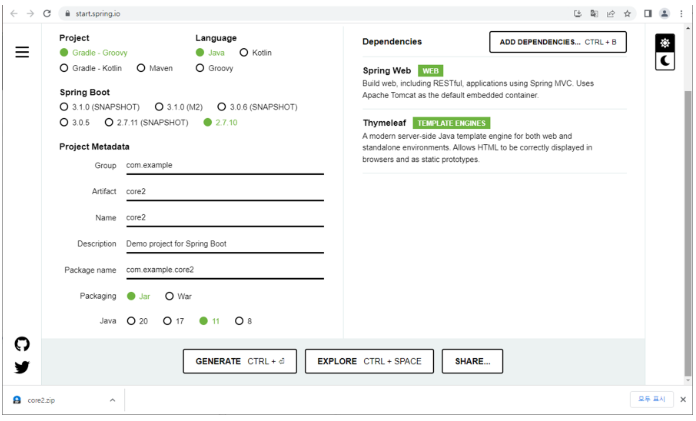Image resolution: width=696 pixels, height=421 pixels.
Task: Open the GitHub link icon
Action: point(22,344)
